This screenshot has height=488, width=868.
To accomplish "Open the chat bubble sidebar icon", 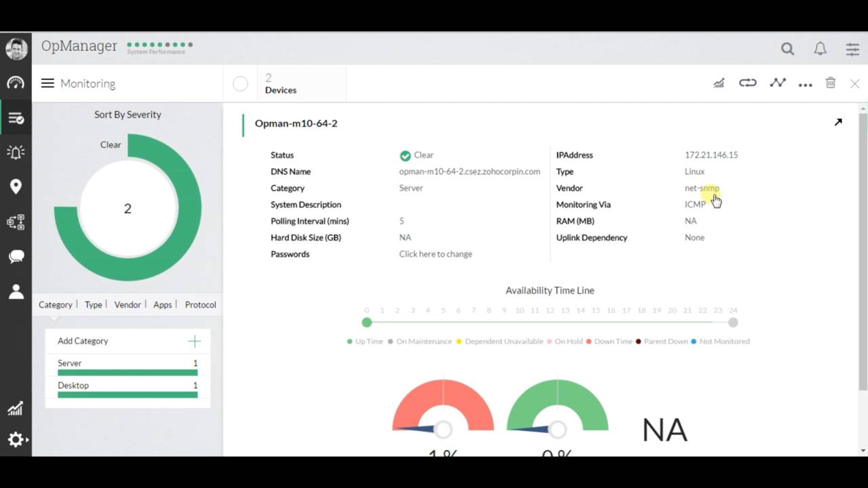I will [x=16, y=256].
